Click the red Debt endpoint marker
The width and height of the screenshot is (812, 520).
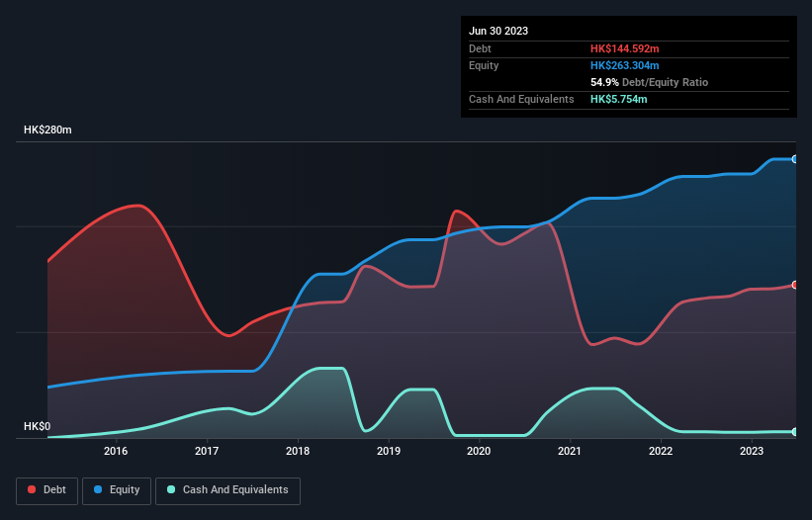coord(795,285)
